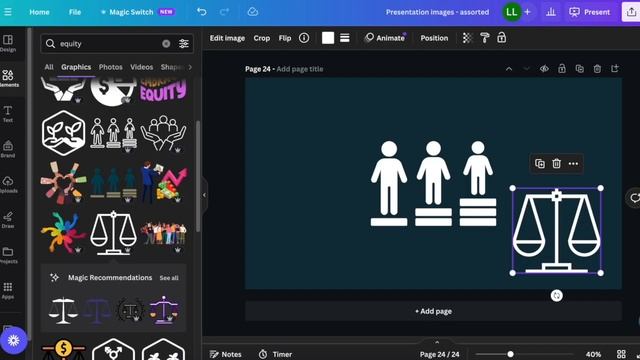
Task: Open the transparency checkerboard icon
Action: [x=467, y=38]
